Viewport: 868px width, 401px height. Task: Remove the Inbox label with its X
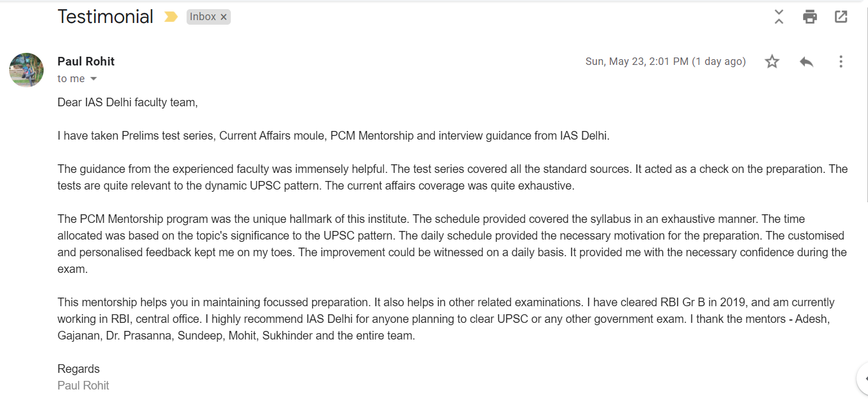tap(224, 17)
